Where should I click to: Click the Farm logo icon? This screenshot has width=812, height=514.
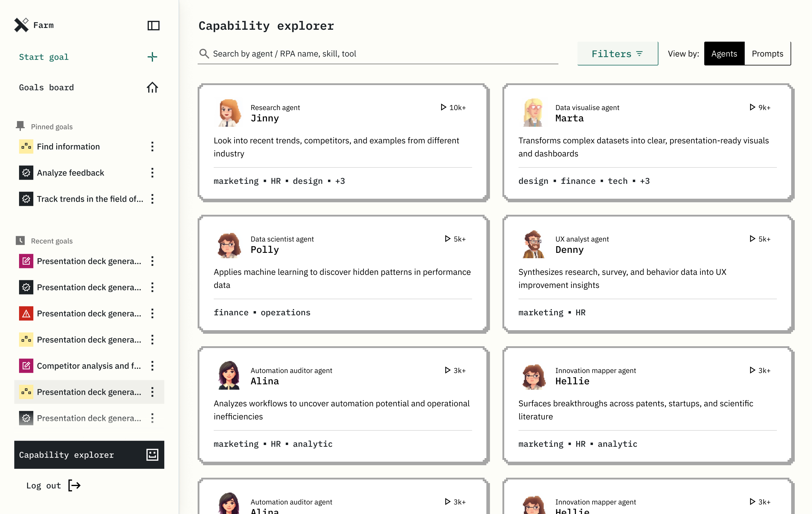click(x=22, y=25)
